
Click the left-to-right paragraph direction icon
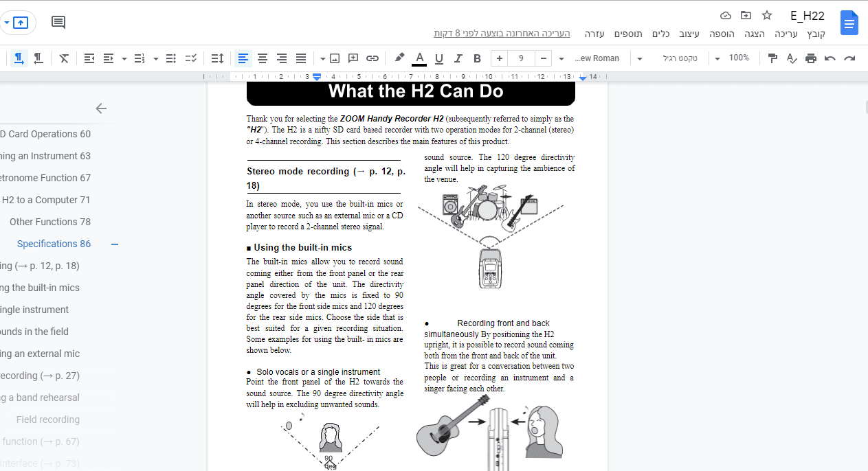coord(19,58)
